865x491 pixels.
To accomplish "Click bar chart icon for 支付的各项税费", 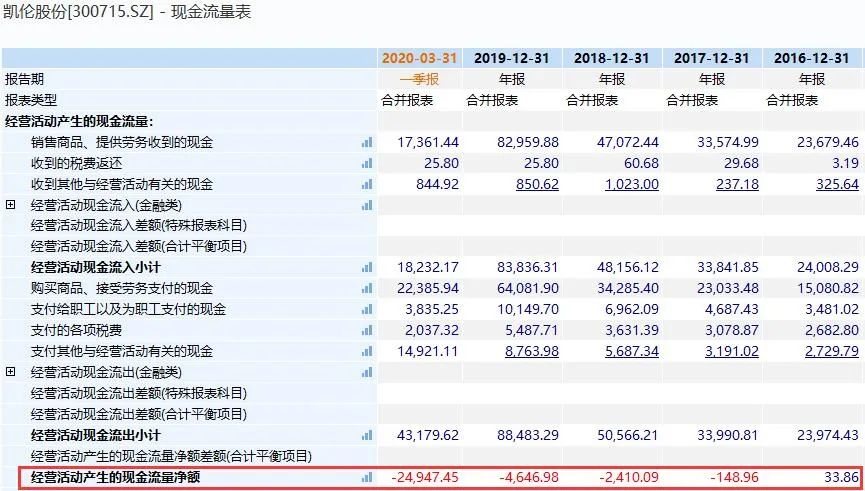I will tap(367, 331).
